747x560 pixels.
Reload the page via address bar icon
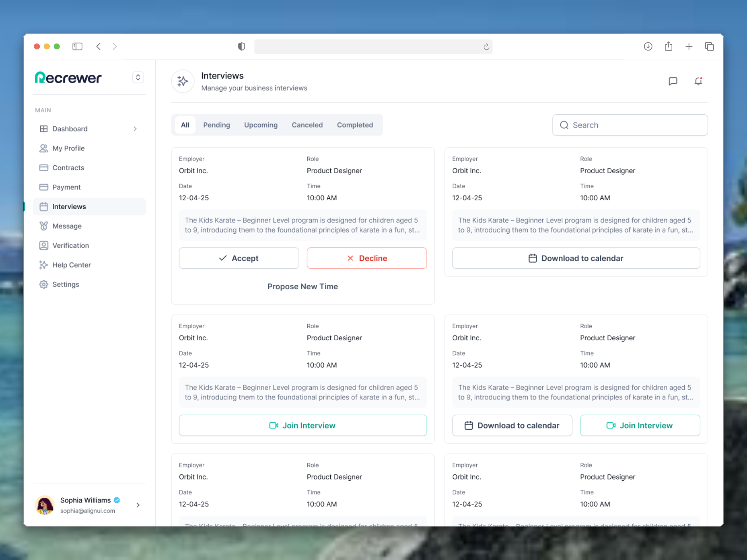coord(486,47)
